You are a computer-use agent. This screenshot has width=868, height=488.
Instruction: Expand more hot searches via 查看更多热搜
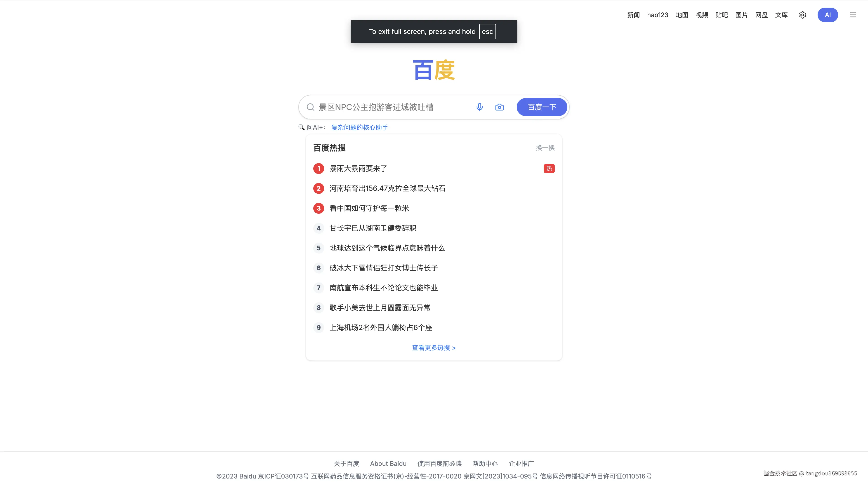point(434,347)
